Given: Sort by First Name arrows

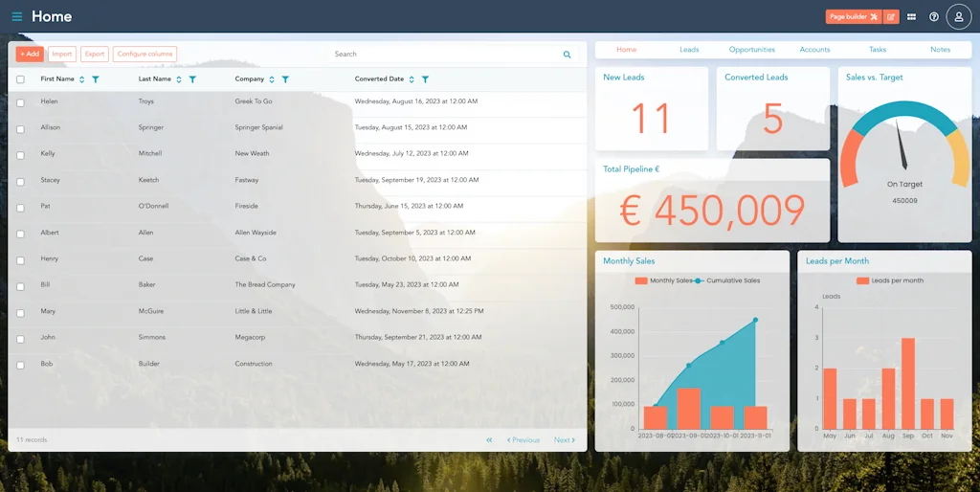Looking at the screenshot, I should point(82,79).
